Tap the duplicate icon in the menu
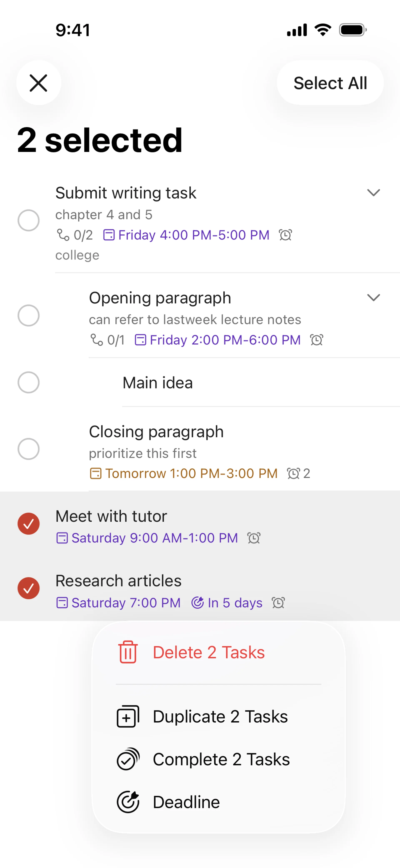Viewport: 400px width, 868px height. pos(128,716)
